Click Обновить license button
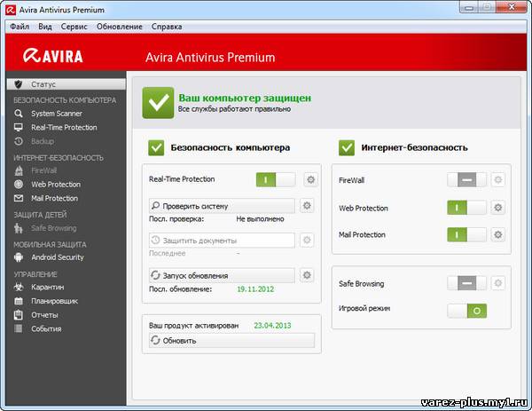The image size is (532, 411). click(x=231, y=340)
